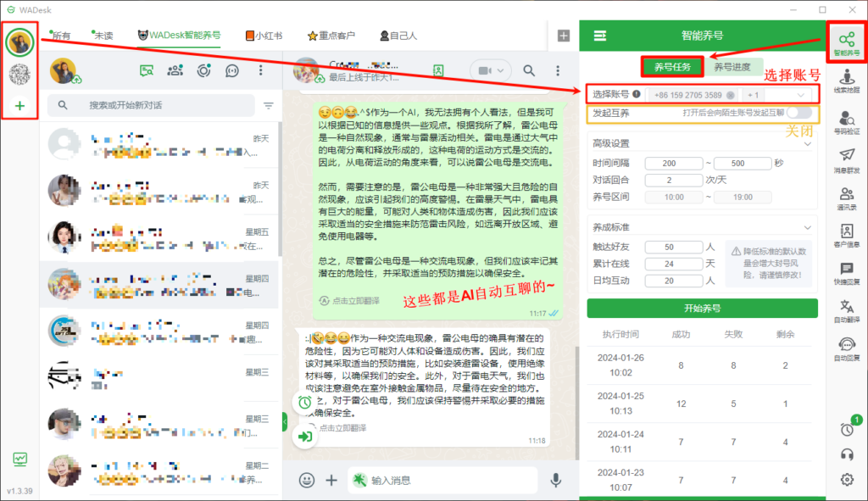Open the status ring icon
868x501 pixels.
point(203,70)
